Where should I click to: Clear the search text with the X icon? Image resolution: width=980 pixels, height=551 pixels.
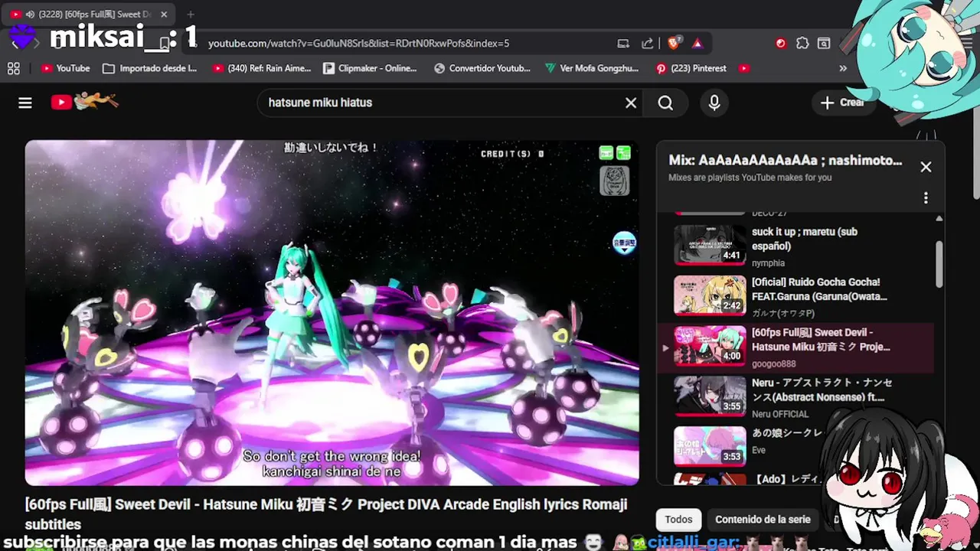coord(631,103)
